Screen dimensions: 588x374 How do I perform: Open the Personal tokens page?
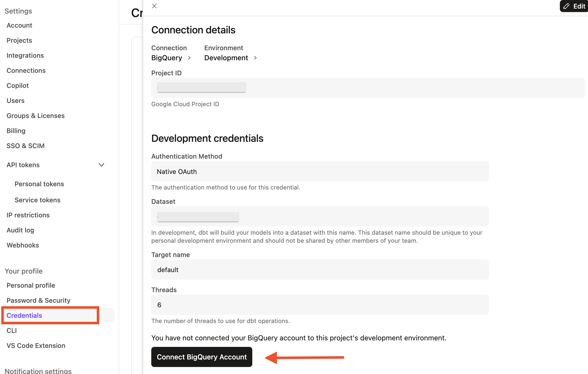tap(39, 184)
